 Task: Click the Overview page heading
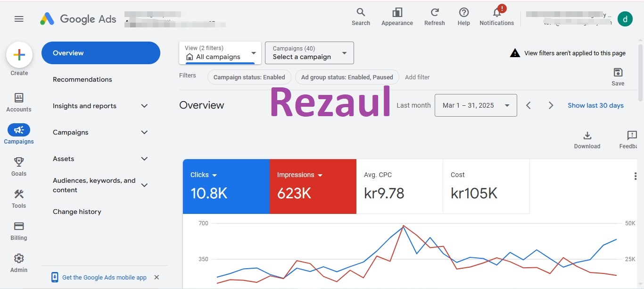(202, 105)
